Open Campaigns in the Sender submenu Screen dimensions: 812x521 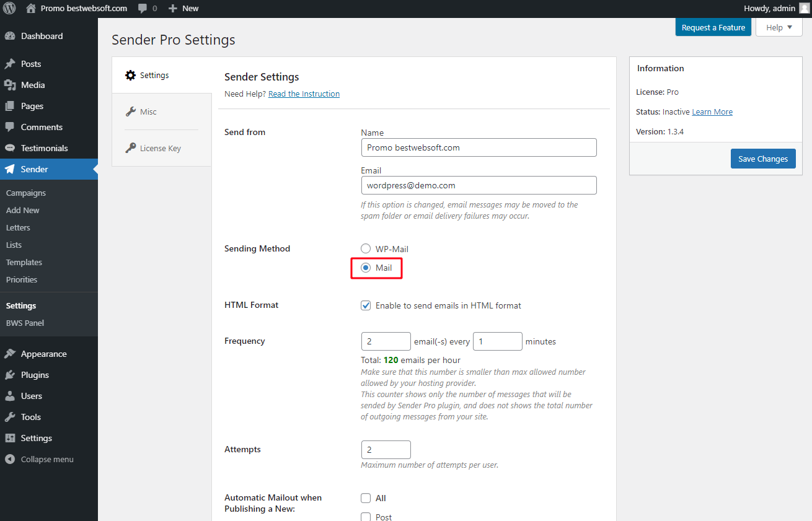tap(26, 193)
